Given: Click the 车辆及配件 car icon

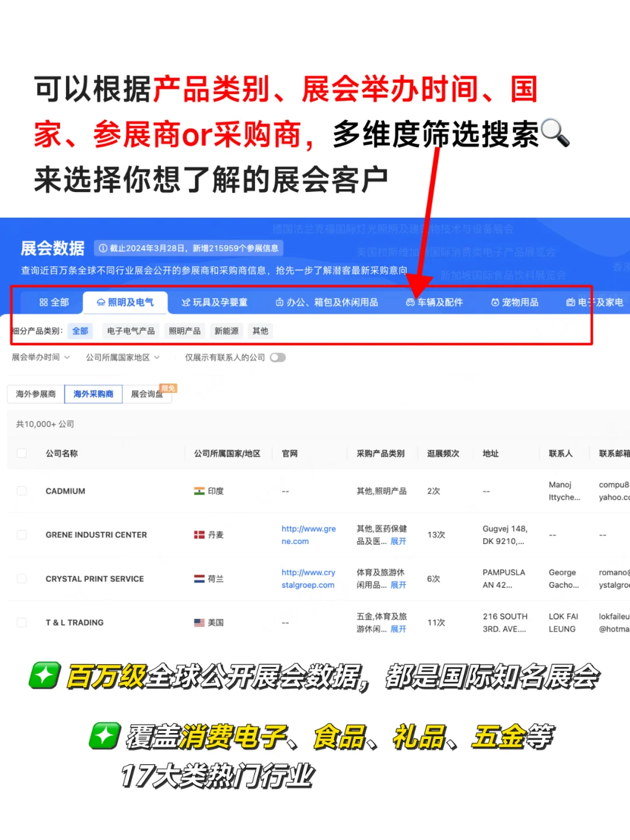Looking at the screenshot, I should [410, 302].
